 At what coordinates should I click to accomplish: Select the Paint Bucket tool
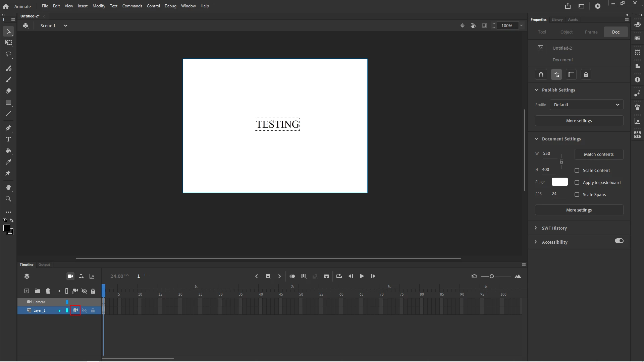[8, 151]
